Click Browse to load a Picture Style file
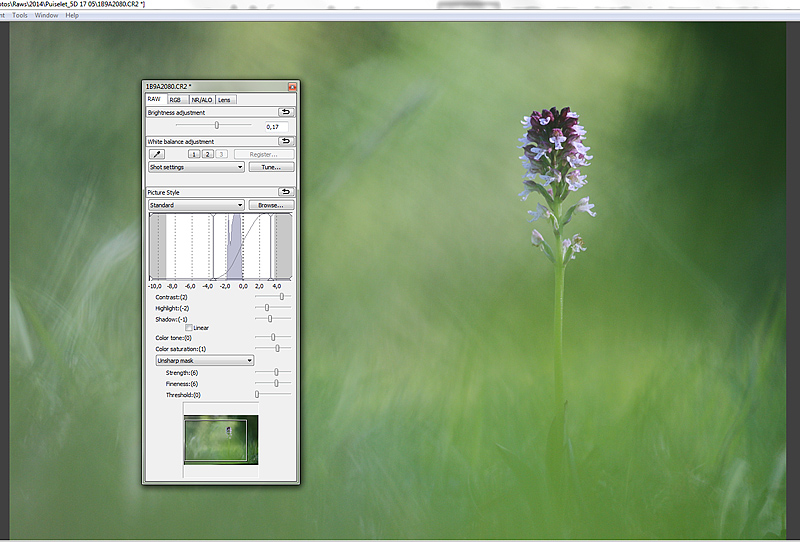The width and height of the screenshot is (800, 542). click(x=271, y=205)
